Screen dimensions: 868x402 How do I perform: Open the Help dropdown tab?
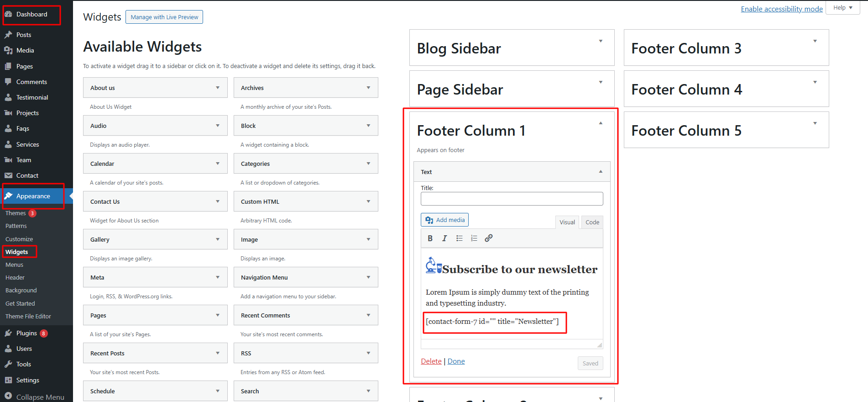coord(842,8)
